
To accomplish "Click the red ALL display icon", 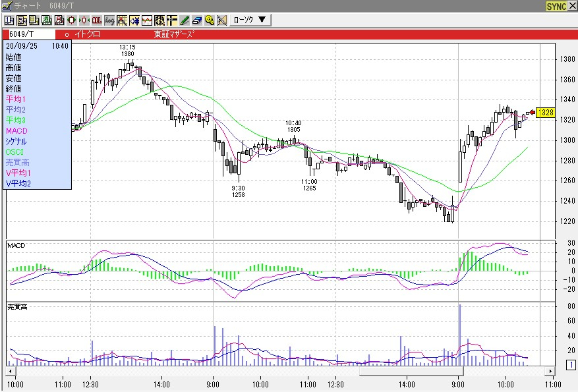I will pyautogui.click(x=97, y=20).
